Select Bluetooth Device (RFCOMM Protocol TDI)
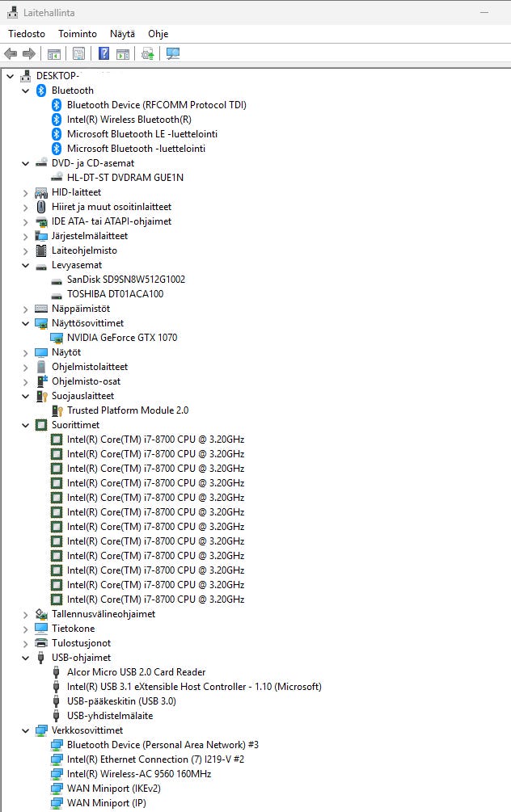Image resolution: width=511 pixels, height=812 pixels. [x=157, y=104]
